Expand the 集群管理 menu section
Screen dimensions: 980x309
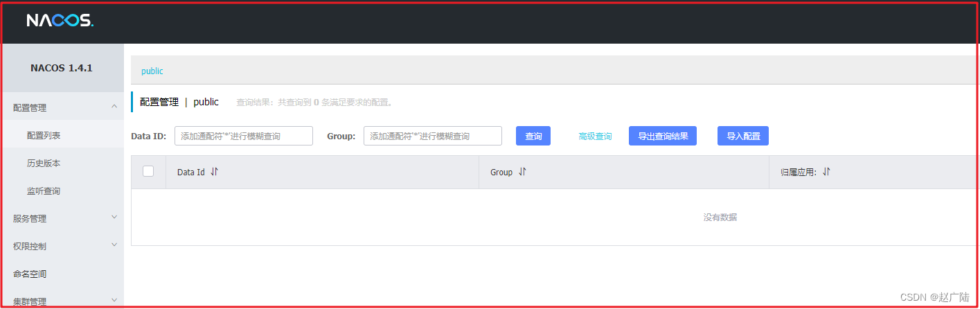[x=62, y=301]
